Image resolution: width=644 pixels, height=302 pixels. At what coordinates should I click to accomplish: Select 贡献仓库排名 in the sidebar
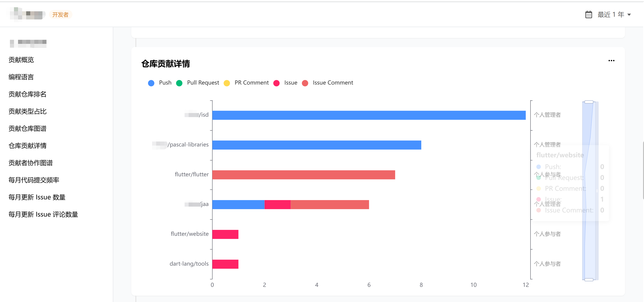tap(27, 94)
